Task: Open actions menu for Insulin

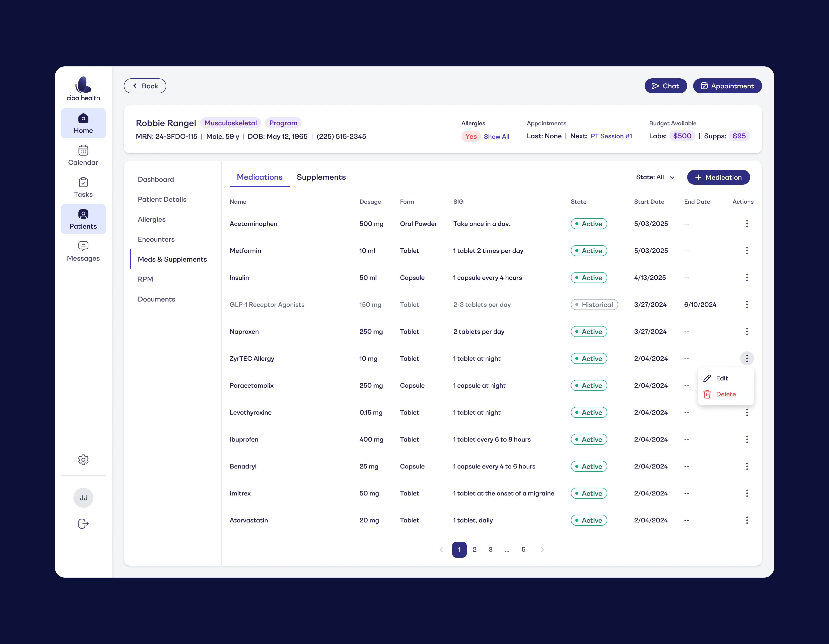Action: point(747,278)
